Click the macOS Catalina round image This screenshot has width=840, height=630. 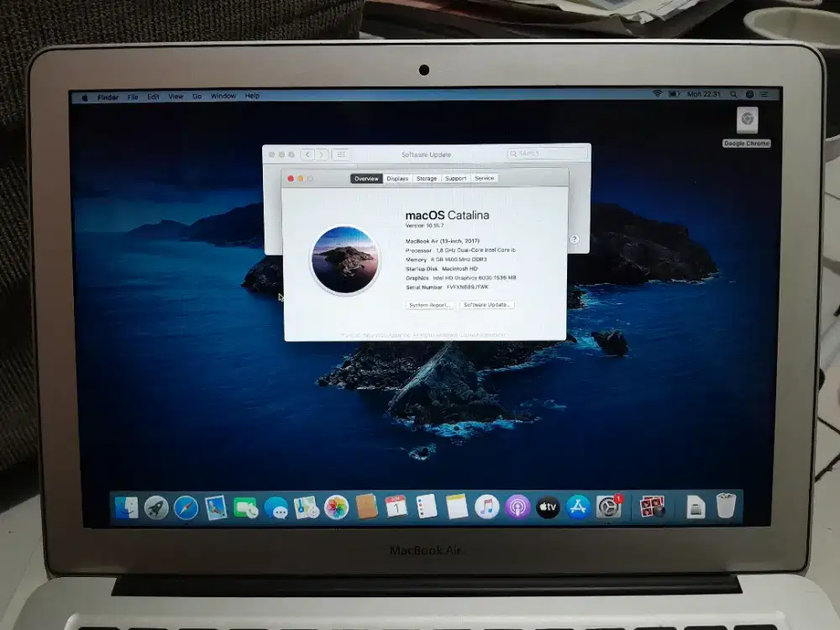click(345, 260)
